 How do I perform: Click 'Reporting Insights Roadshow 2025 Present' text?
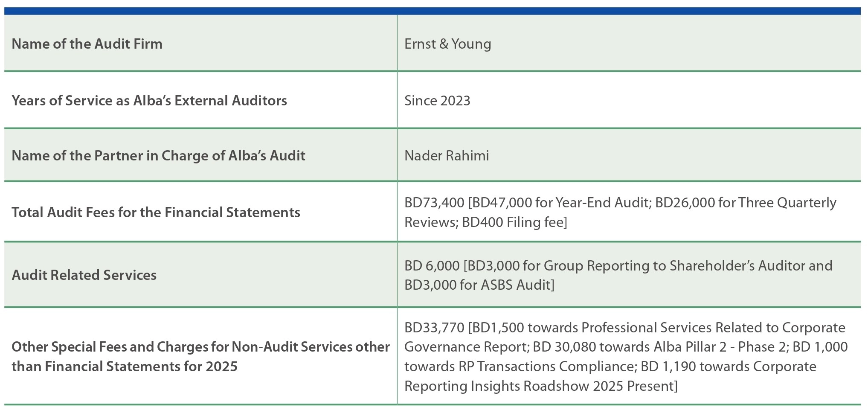pyautogui.click(x=539, y=386)
